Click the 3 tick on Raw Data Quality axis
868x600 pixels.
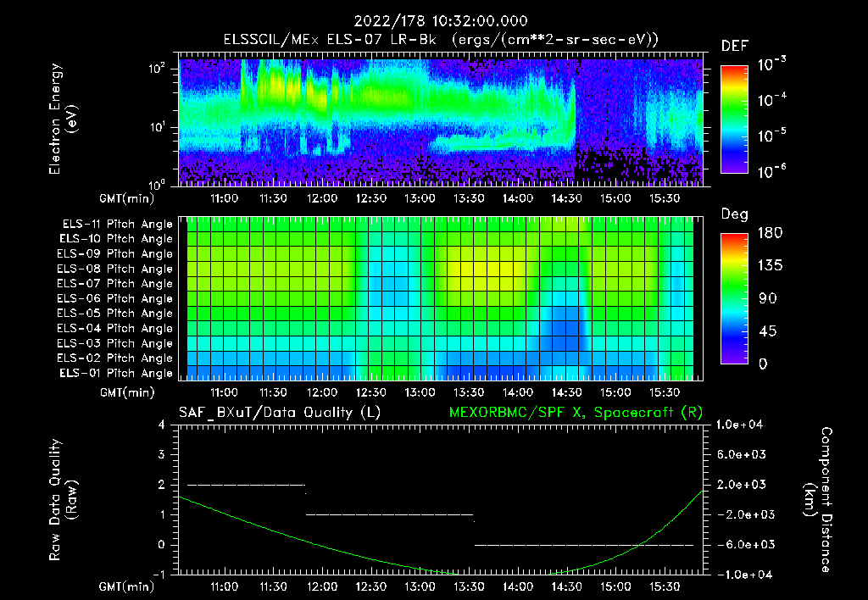[x=162, y=455]
